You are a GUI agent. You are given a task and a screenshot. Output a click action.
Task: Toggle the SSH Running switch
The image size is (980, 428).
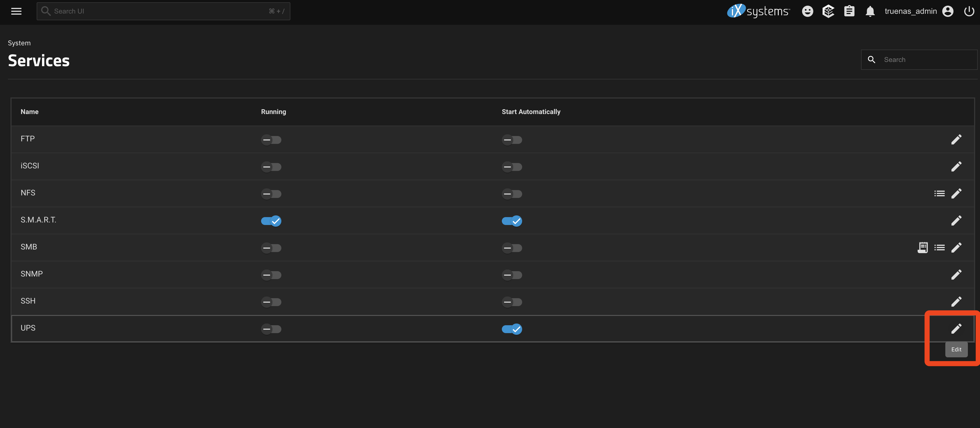click(x=271, y=302)
